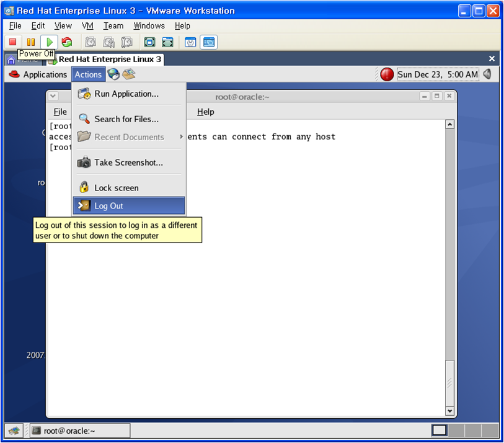The height and width of the screenshot is (443, 504).
Task: Open the Snapshot Manager toolbar icon
Action: (x=126, y=42)
